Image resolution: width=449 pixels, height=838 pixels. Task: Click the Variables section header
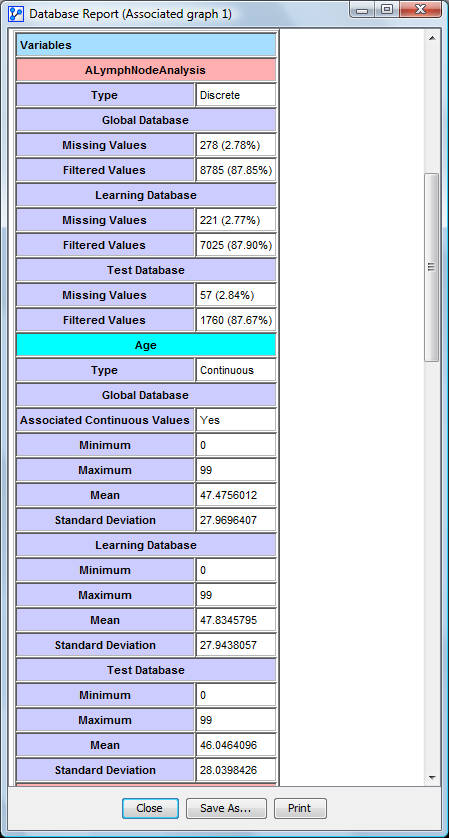[x=146, y=45]
